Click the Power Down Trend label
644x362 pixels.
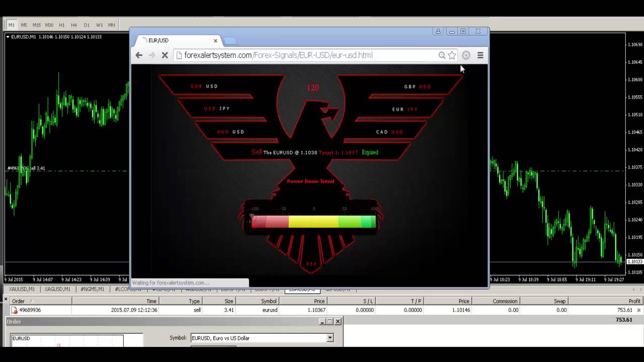310,181
